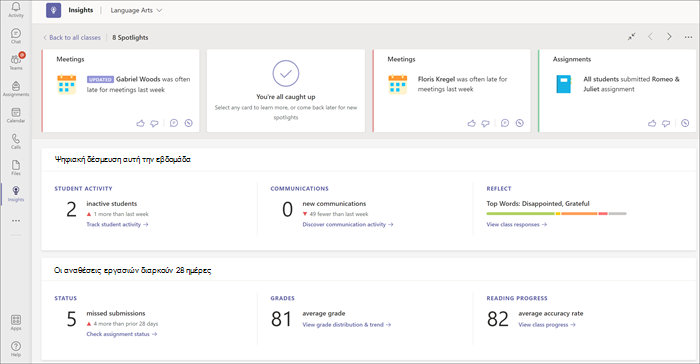Click the 2 inactive students figure
700x364 pixels.
point(71,209)
